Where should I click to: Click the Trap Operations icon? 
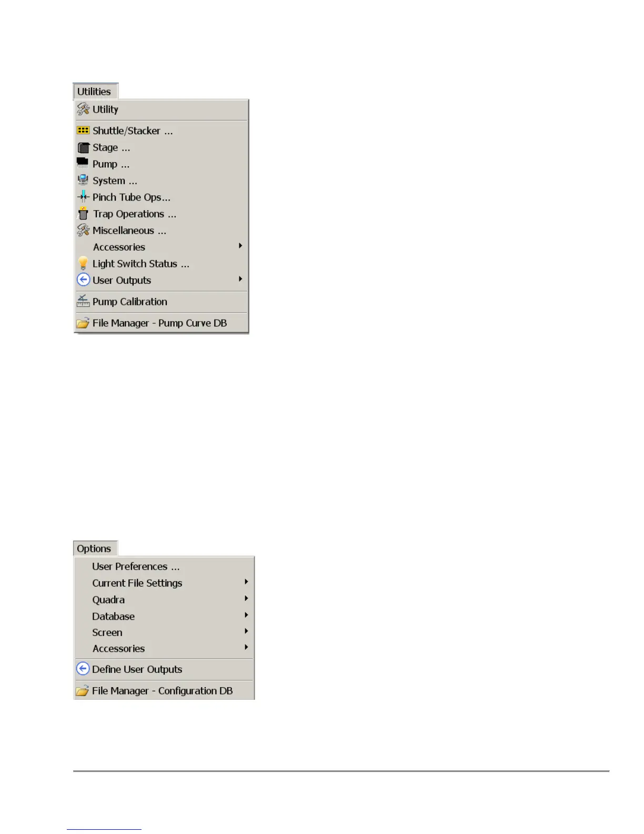[x=83, y=213]
